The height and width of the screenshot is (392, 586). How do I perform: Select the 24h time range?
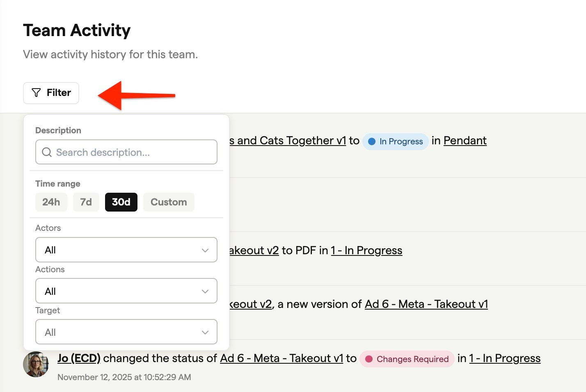[51, 202]
